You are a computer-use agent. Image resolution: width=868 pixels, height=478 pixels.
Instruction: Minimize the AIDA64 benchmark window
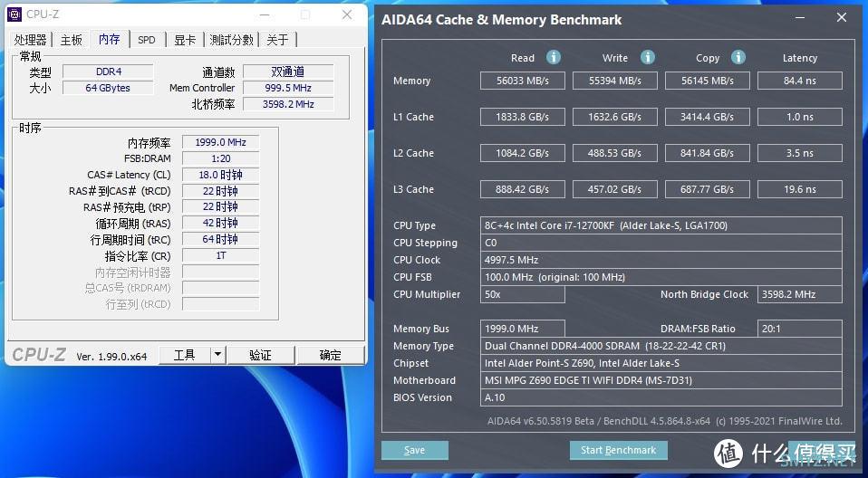[800, 18]
